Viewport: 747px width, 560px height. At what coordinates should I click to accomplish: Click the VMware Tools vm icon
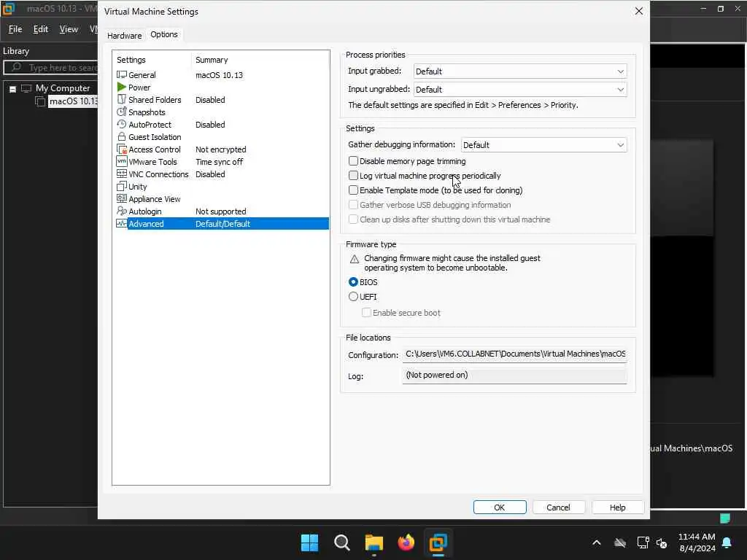122,161
